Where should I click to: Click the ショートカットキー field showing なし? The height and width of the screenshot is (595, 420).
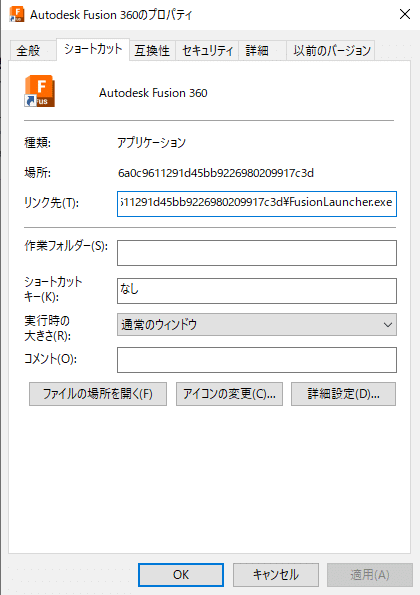[x=257, y=291]
